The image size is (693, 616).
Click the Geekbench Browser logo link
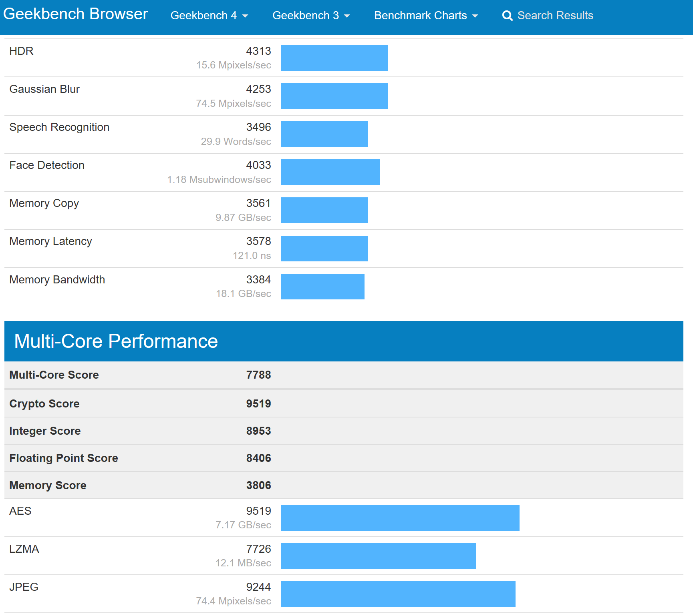point(75,14)
